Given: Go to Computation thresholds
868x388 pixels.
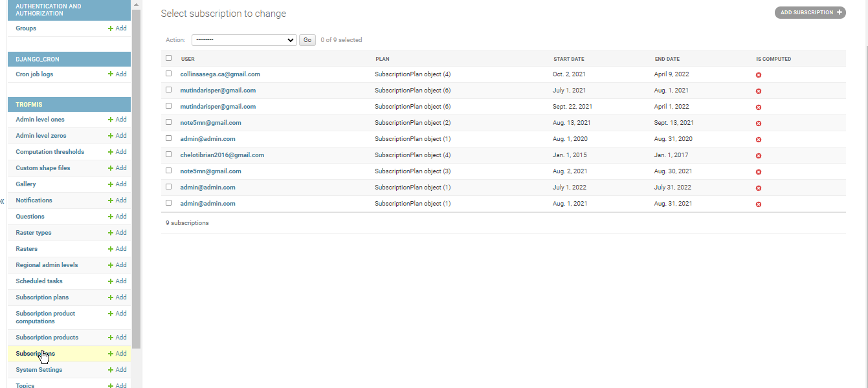Looking at the screenshot, I should coord(50,152).
